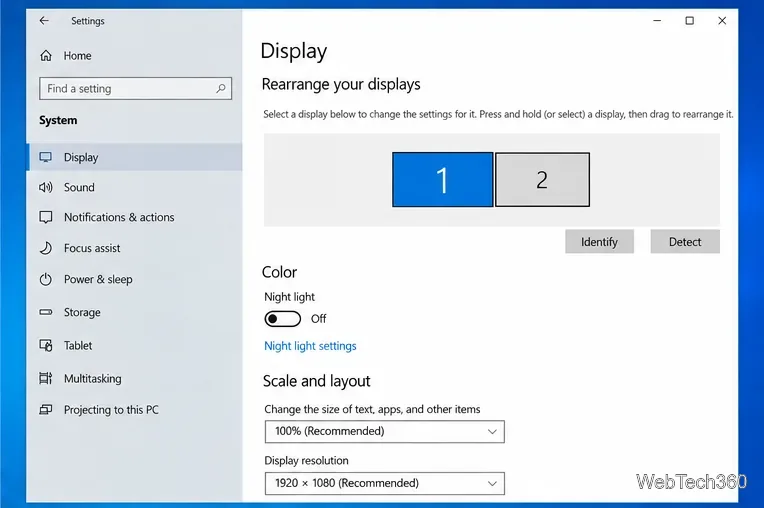Click the Identify button
The height and width of the screenshot is (508, 764).
point(599,242)
